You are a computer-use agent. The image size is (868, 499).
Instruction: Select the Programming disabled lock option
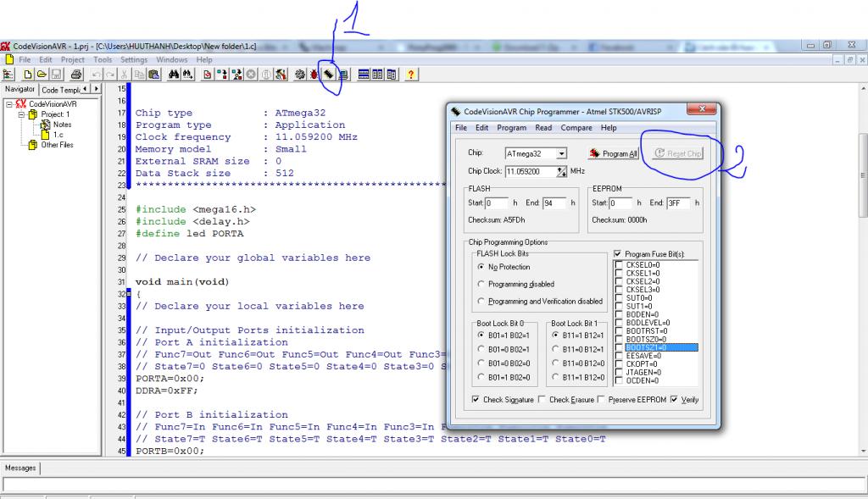(x=481, y=284)
